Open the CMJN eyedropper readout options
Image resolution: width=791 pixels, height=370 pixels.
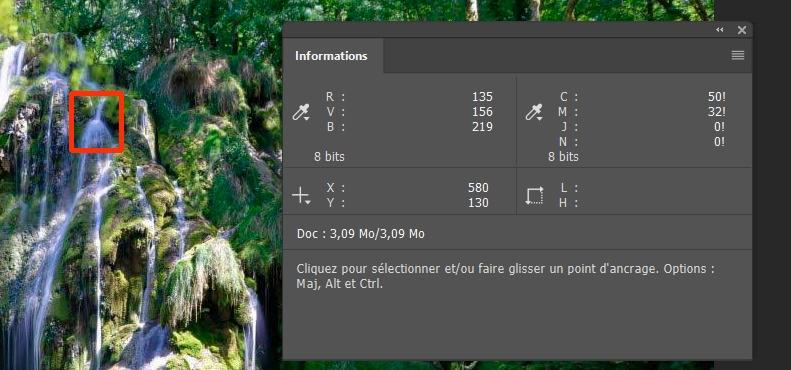click(x=534, y=112)
